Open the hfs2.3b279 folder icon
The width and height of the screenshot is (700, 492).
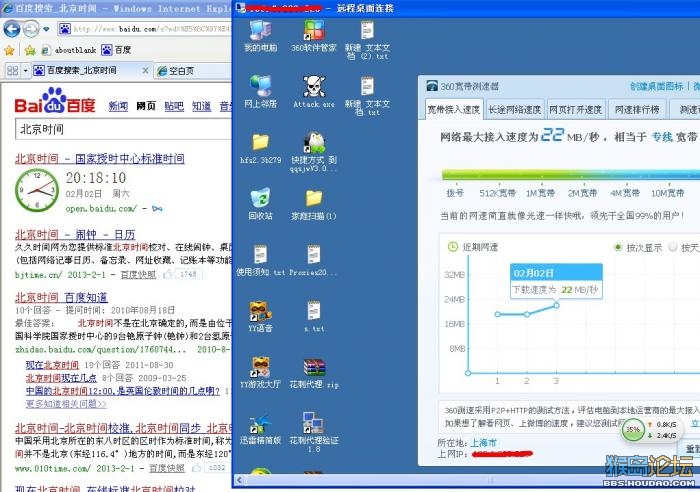[260, 148]
